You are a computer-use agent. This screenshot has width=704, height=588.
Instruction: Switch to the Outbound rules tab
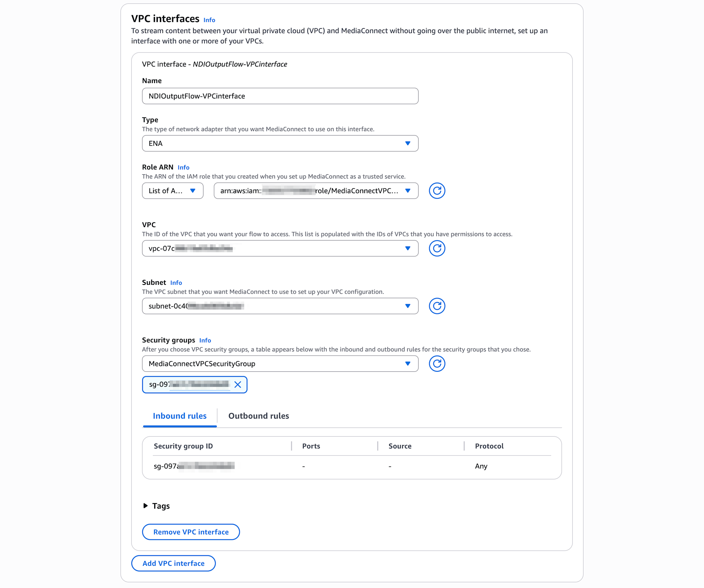tap(258, 416)
